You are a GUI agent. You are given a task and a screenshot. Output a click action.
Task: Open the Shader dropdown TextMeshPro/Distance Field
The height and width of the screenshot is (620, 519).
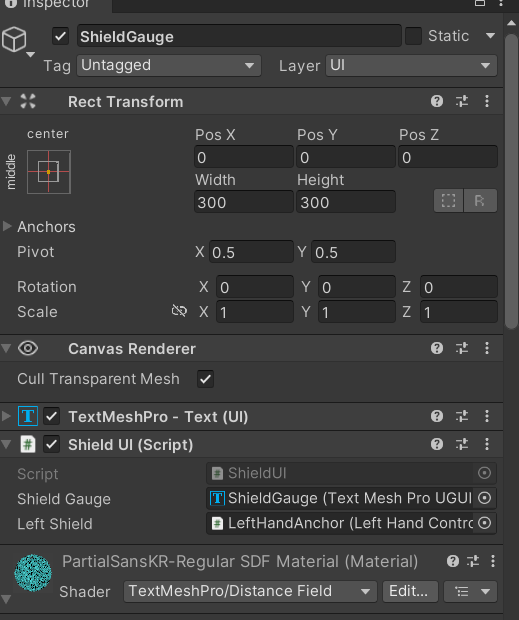pos(250,591)
